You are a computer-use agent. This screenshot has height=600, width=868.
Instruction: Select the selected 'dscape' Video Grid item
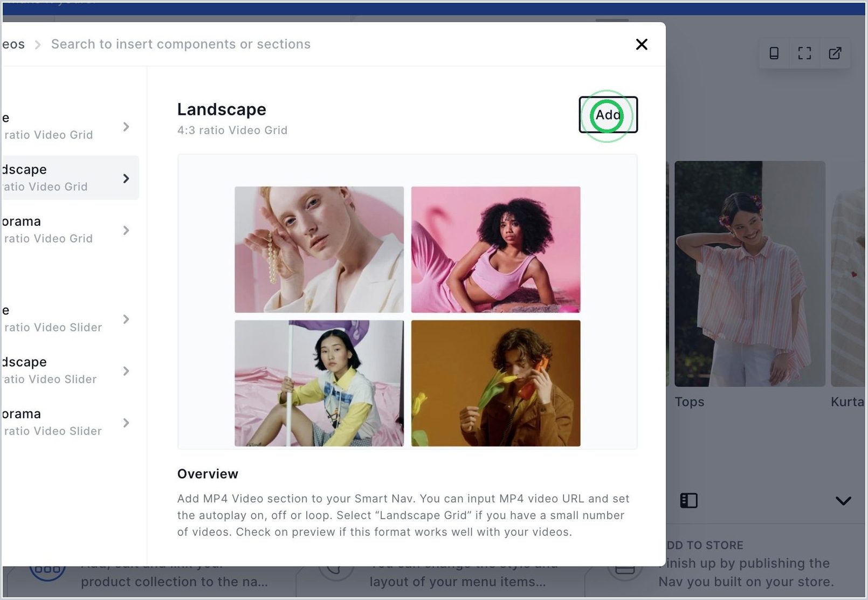coord(70,178)
